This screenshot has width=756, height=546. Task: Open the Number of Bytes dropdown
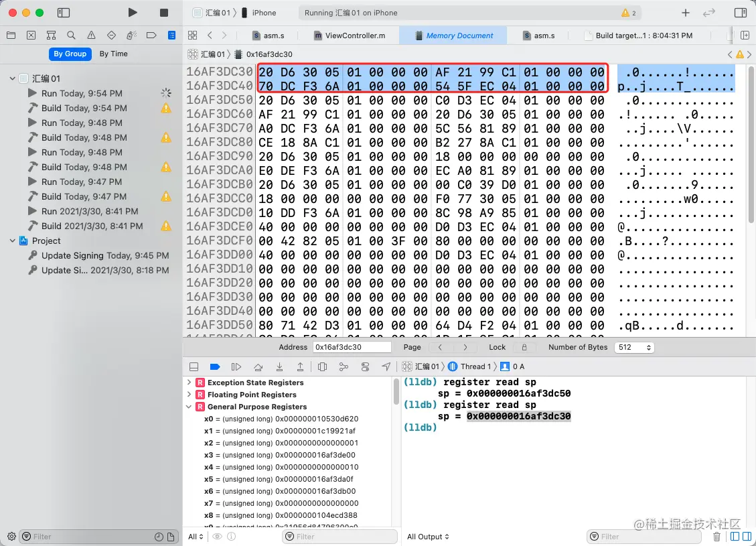tap(634, 347)
